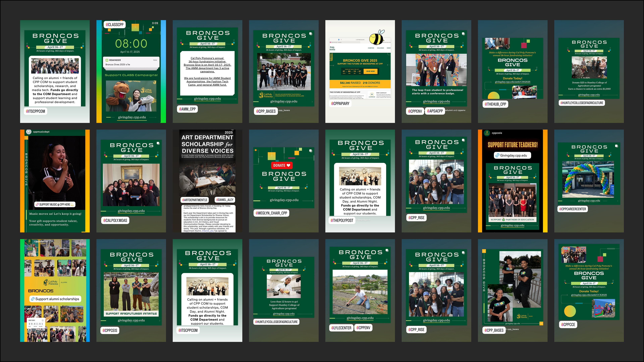Click the balloon arch photo thumbnail
This screenshot has width=644, height=362.
(588, 179)
